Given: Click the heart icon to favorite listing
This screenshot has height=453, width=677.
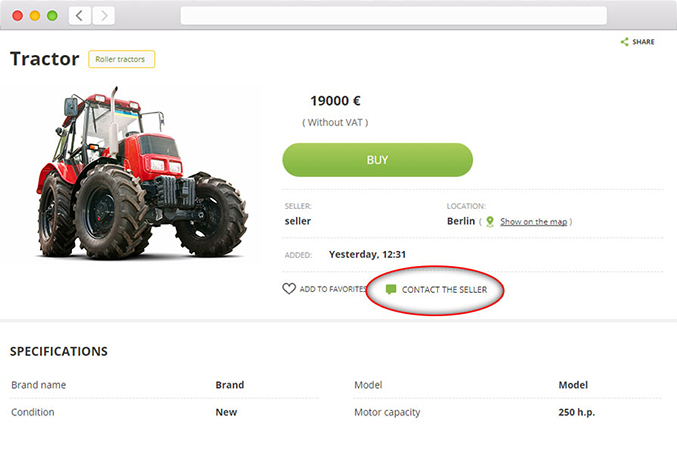Looking at the screenshot, I should click(289, 289).
